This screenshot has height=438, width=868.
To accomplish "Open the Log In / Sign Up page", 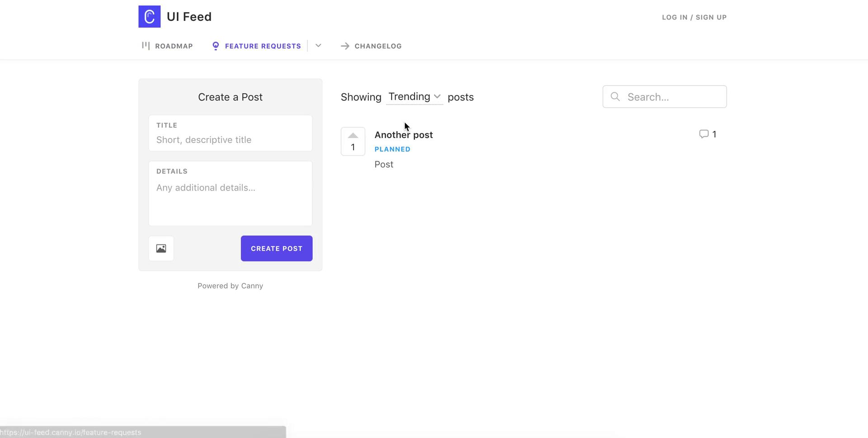I will pyautogui.click(x=694, y=17).
